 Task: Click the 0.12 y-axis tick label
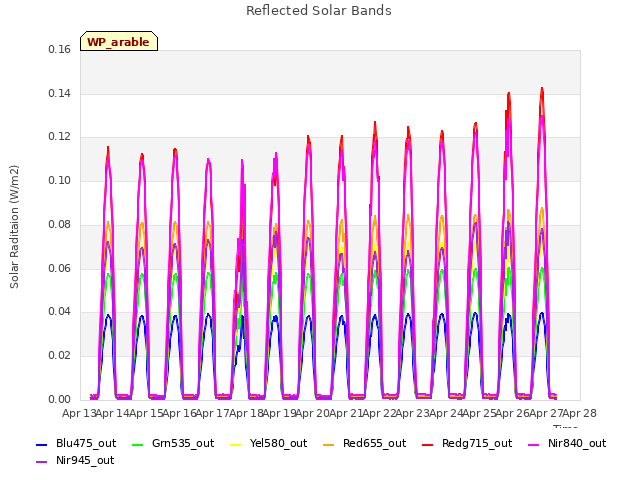[x=60, y=137]
